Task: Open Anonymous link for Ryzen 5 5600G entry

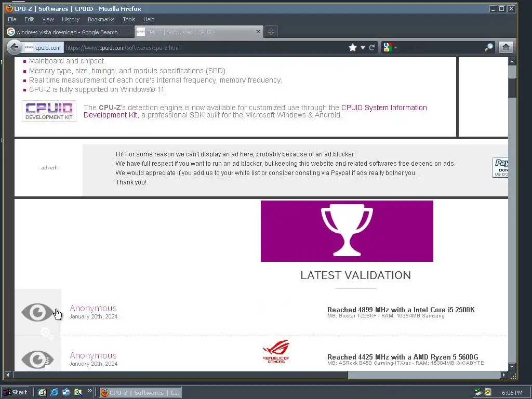Action: 93,355
